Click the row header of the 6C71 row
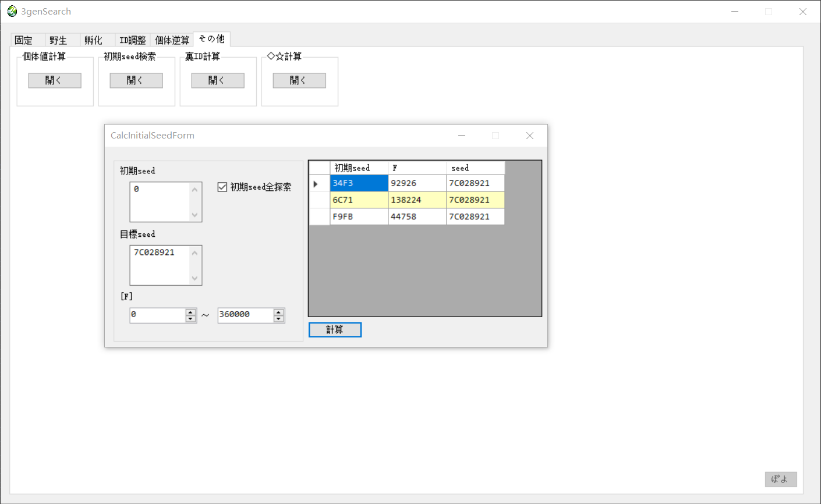The width and height of the screenshot is (821, 504). pyautogui.click(x=320, y=200)
